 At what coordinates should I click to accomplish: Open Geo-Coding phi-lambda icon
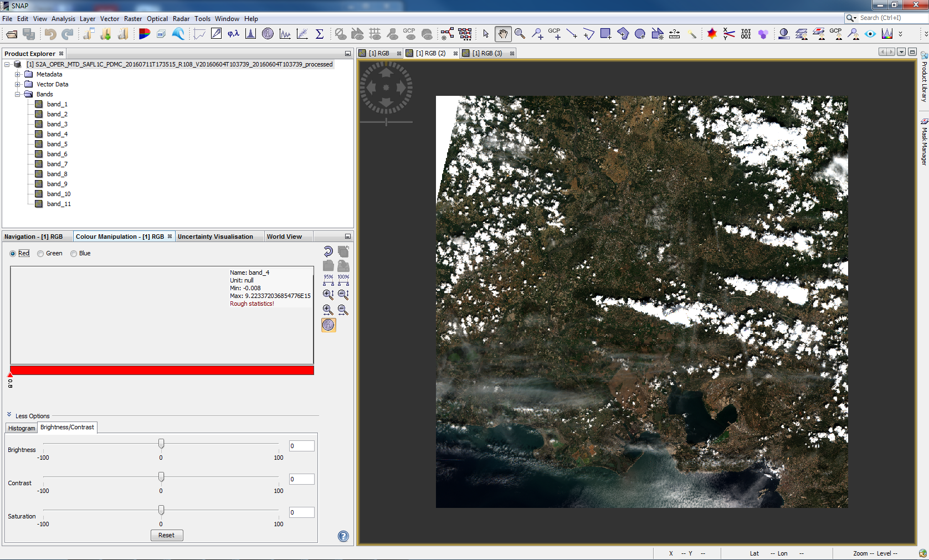point(233,34)
